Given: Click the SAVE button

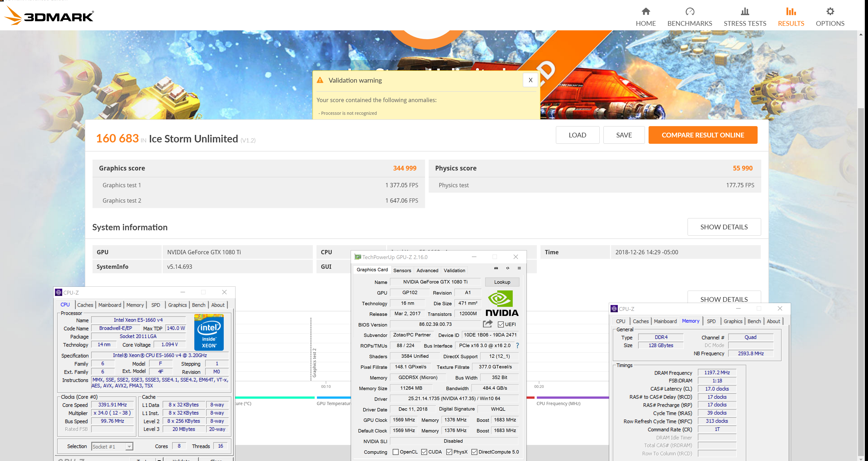Looking at the screenshot, I should [624, 135].
